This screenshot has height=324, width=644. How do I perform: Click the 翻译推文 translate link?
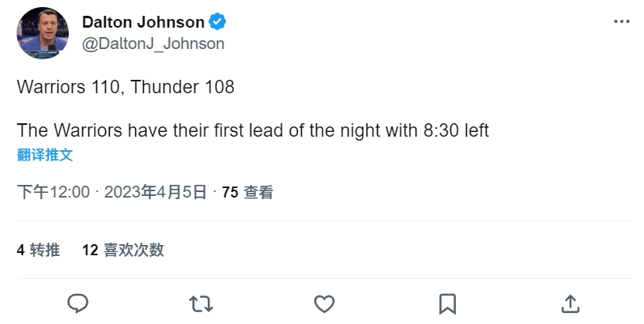(45, 155)
